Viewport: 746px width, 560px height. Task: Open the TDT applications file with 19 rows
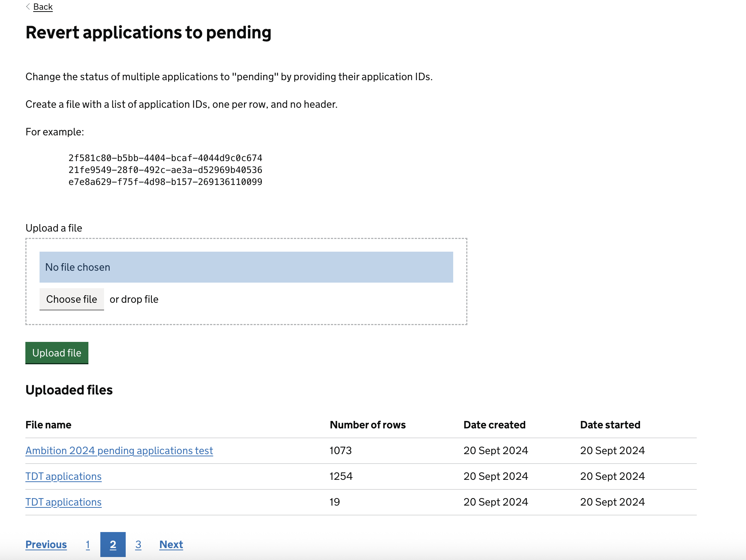pos(63,502)
